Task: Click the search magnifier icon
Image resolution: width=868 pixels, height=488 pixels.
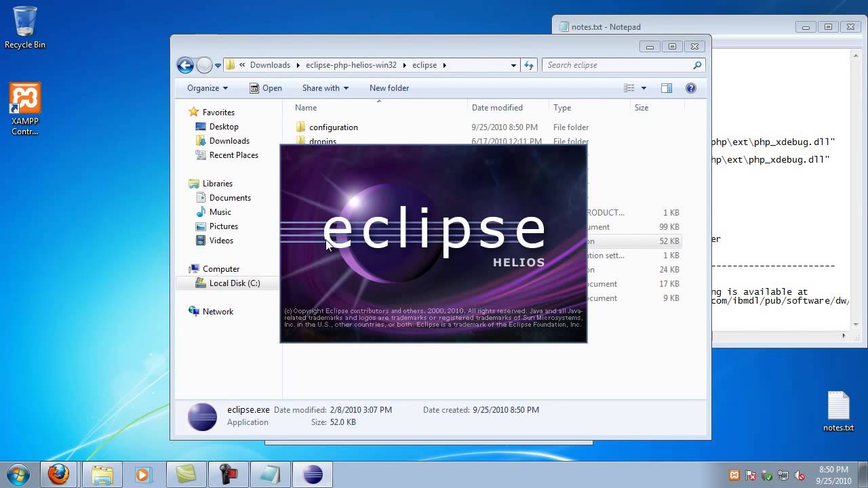Action: [x=696, y=65]
